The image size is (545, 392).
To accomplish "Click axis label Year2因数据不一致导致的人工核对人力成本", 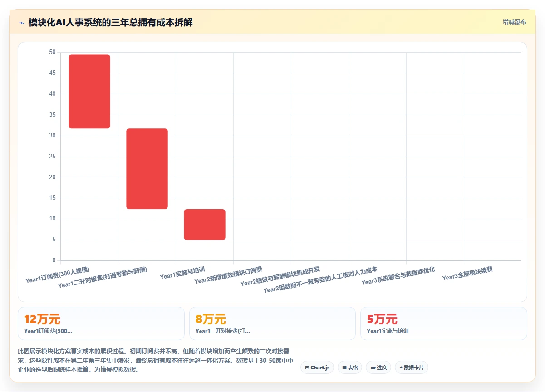I will pos(320,280).
